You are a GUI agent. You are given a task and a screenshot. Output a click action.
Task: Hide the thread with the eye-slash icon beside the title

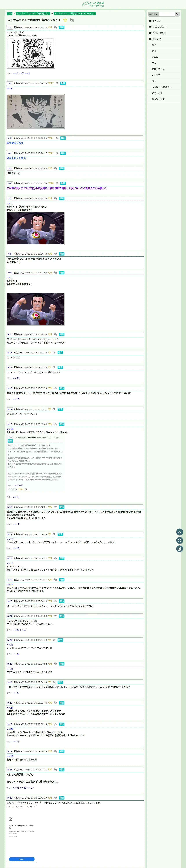[x=72, y=20]
